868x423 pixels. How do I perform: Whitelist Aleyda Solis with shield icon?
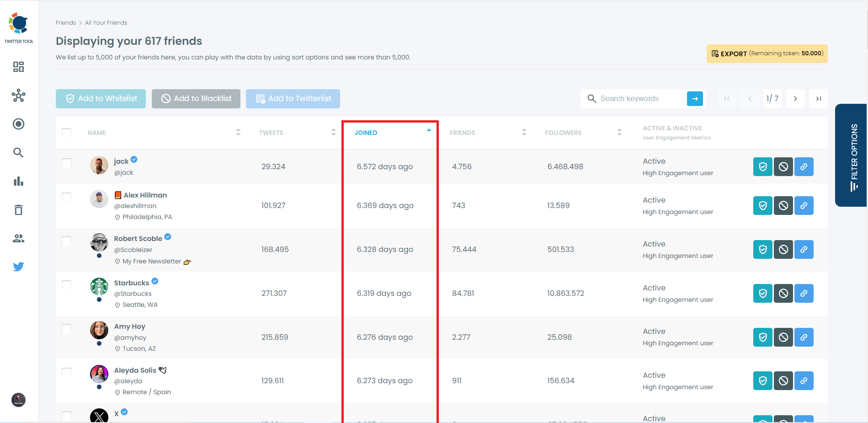click(x=762, y=381)
